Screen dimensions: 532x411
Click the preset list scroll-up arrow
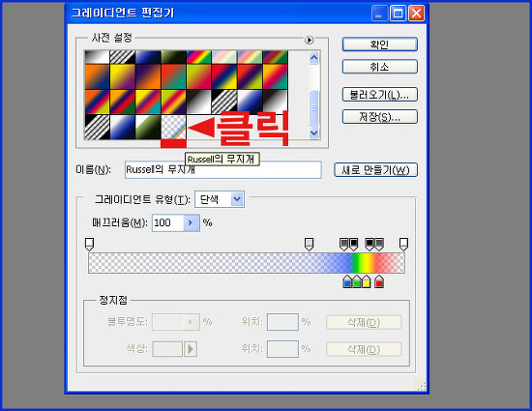(x=314, y=58)
